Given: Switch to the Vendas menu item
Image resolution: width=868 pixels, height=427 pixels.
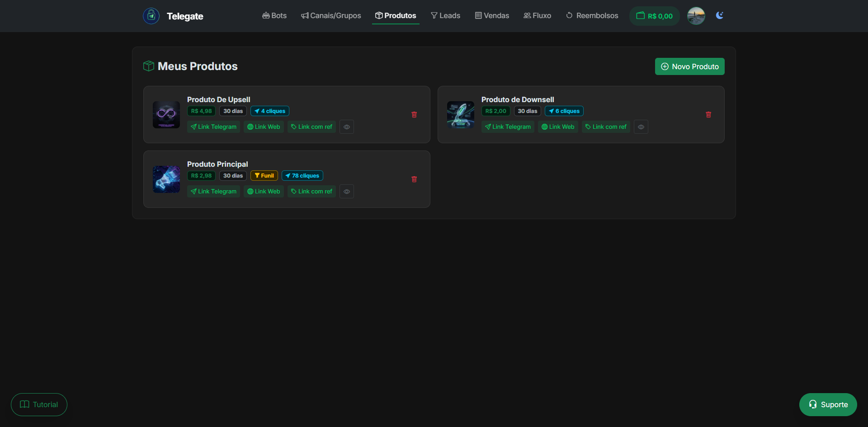Looking at the screenshot, I should pyautogui.click(x=492, y=15).
